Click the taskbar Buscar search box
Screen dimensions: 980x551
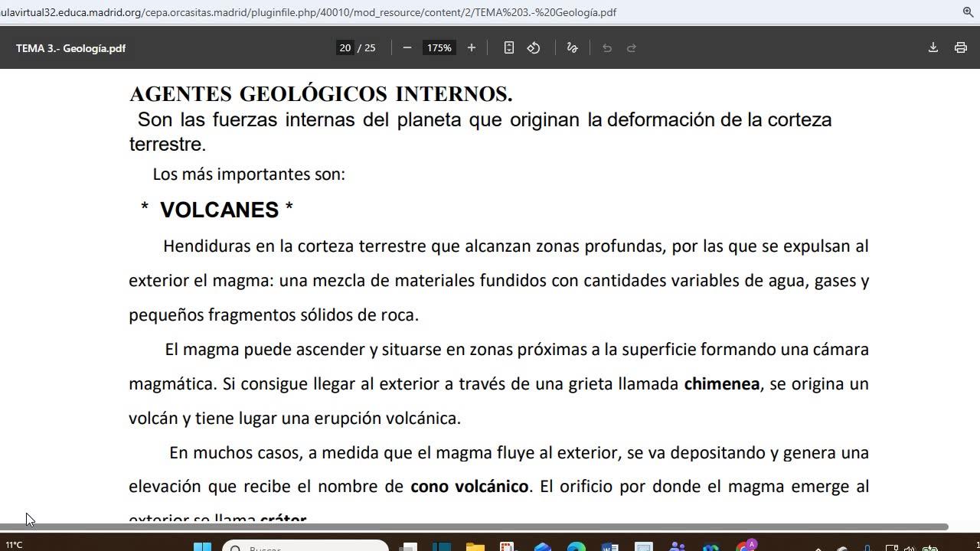point(306,547)
